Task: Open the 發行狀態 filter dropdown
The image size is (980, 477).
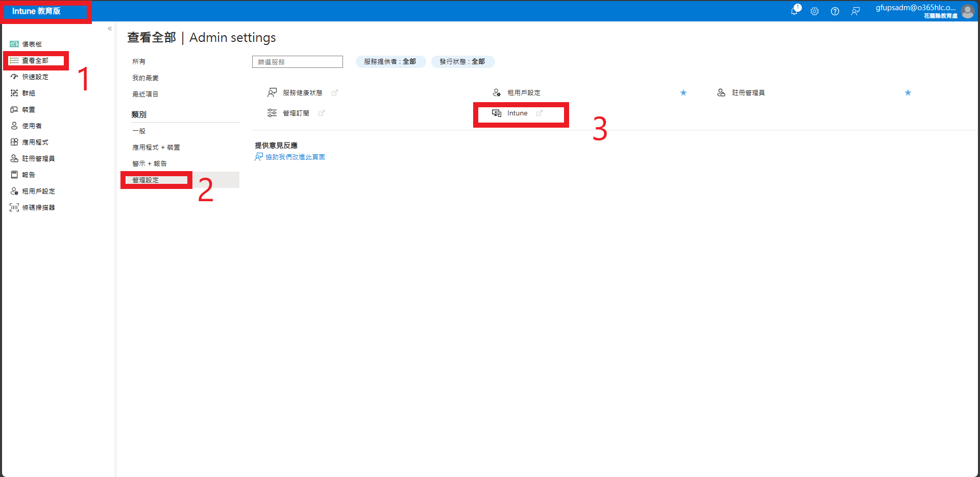Action: tap(462, 62)
